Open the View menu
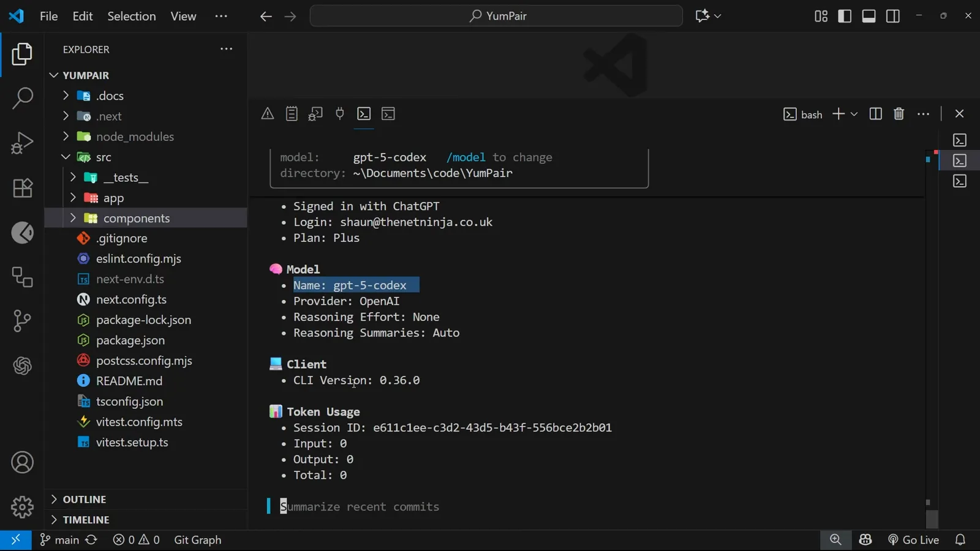This screenshot has width=980, height=551. (x=183, y=16)
